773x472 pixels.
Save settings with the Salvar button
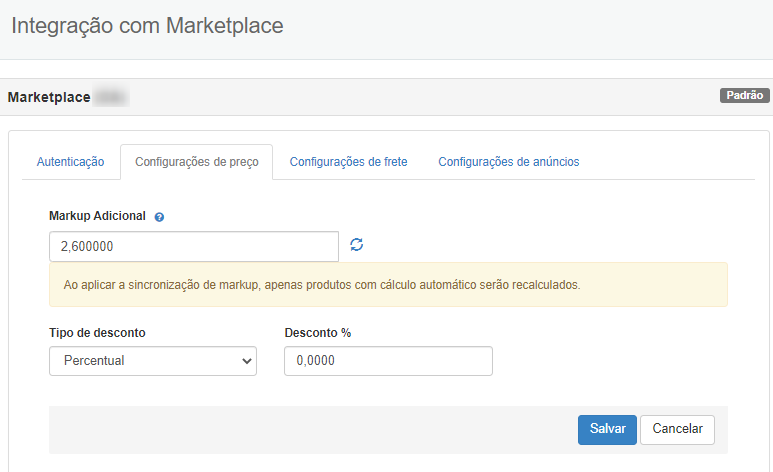607,430
